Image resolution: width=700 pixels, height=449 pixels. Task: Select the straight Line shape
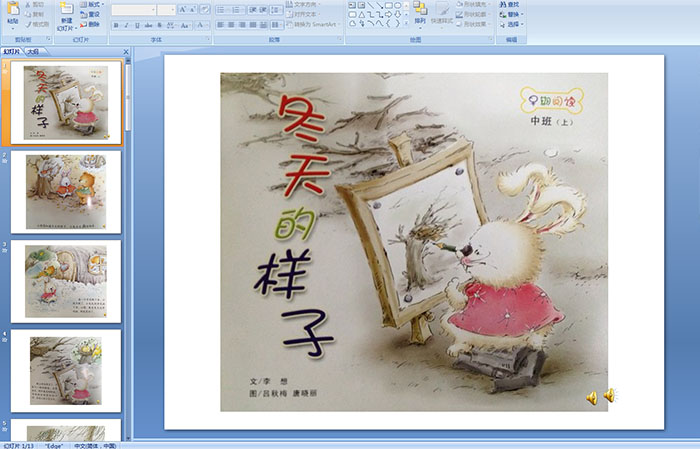(371, 5)
